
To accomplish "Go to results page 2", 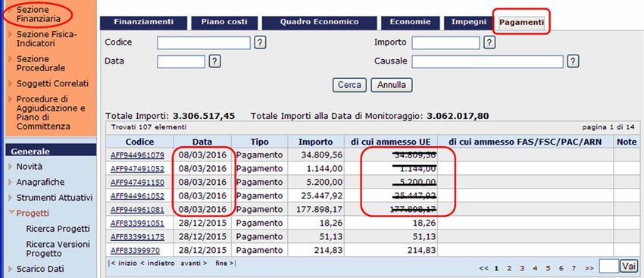I will tap(509, 268).
